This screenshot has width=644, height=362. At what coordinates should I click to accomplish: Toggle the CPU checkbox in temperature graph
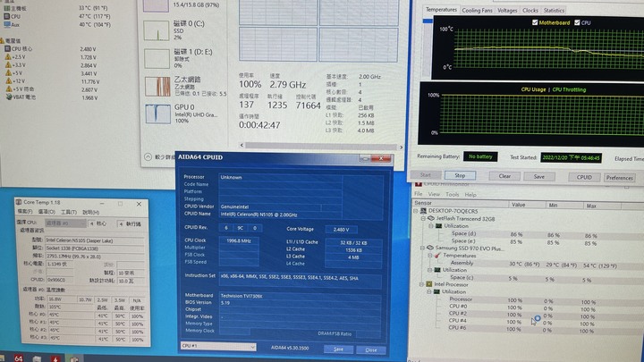577,22
